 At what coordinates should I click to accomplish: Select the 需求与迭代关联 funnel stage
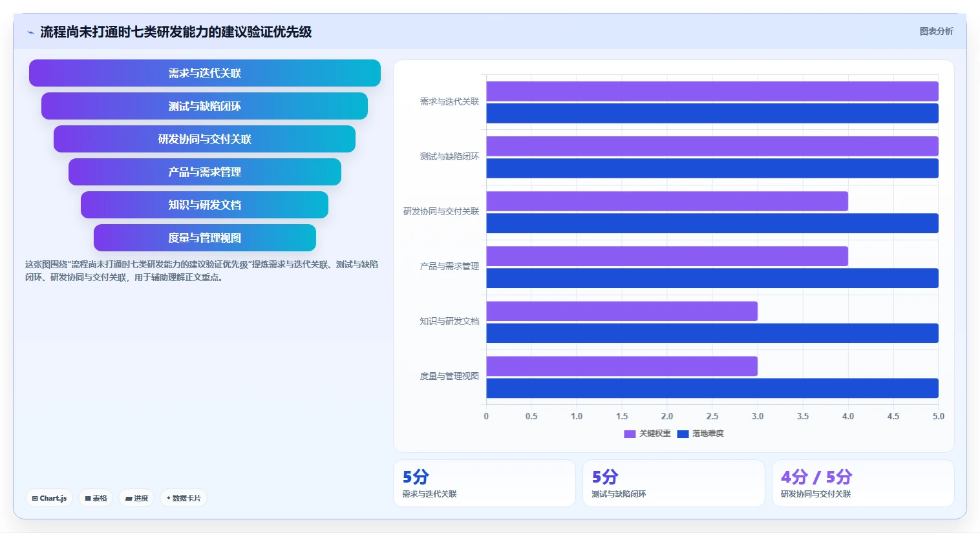click(205, 73)
